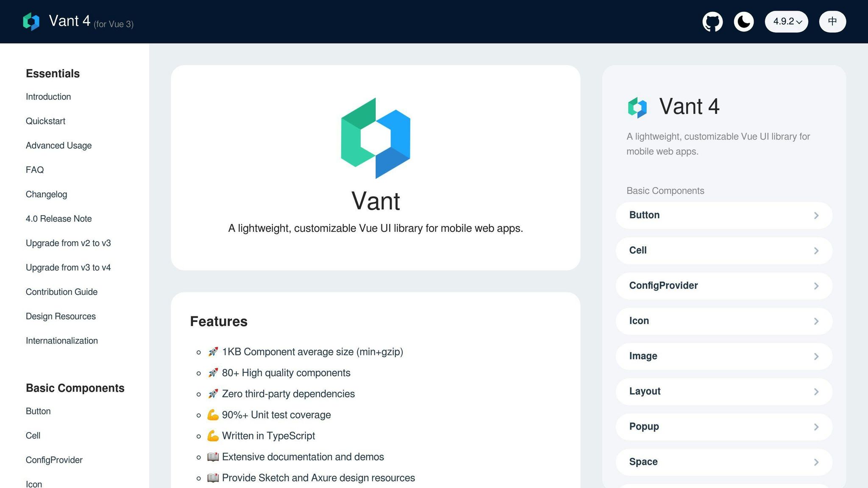
Task: Click the chevron on the Layout row
Action: 816,392
